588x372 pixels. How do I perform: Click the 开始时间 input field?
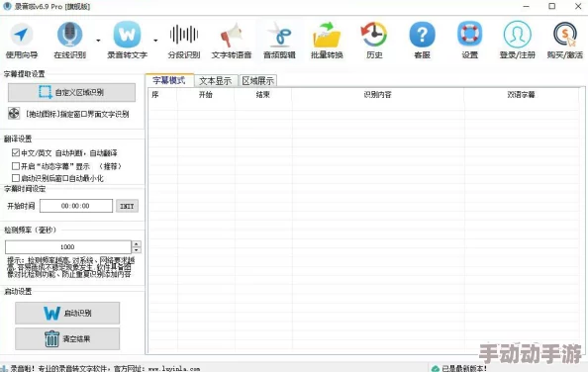point(76,206)
